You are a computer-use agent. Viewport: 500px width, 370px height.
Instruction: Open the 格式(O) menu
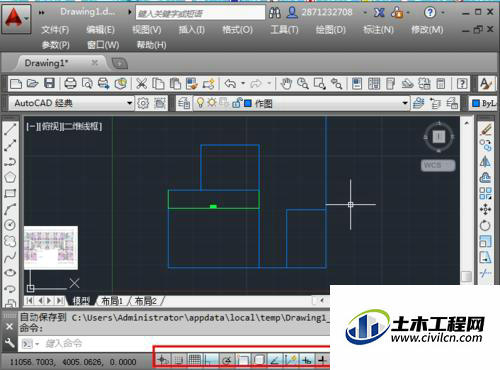pos(238,30)
